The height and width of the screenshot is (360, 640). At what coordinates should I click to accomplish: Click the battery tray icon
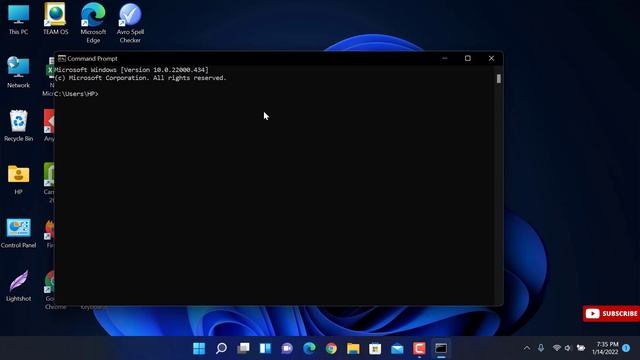pos(581,348)
